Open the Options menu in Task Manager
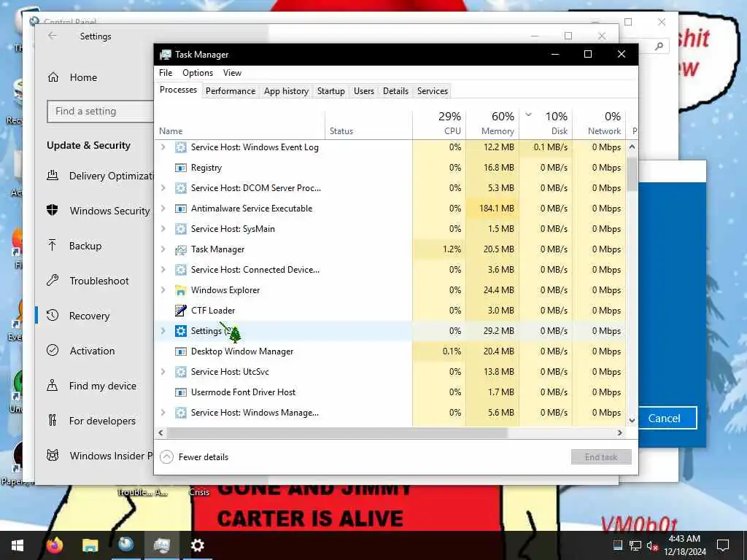This screenshot has width=747, height=560. point(198,73)
